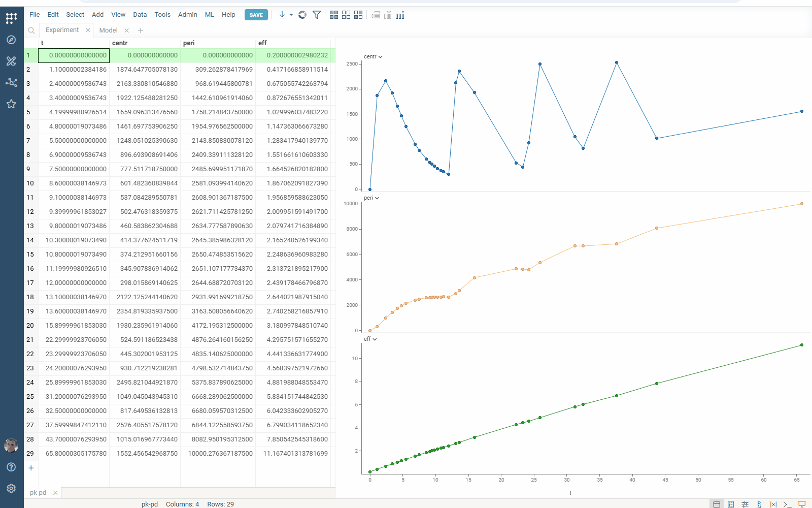This screenshot has width=812, height=508.
Task: Open the settings gear in sidebar
Action: click(x=11, y=488)
